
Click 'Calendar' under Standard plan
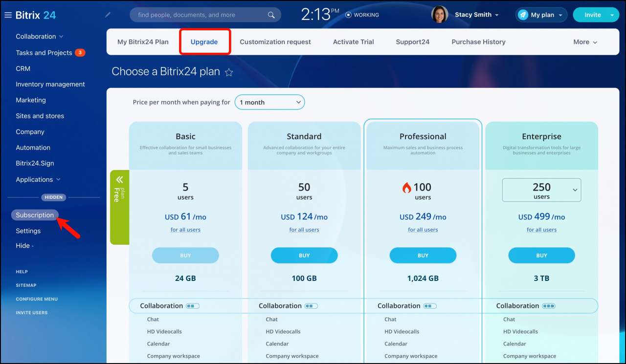(277, 344)
